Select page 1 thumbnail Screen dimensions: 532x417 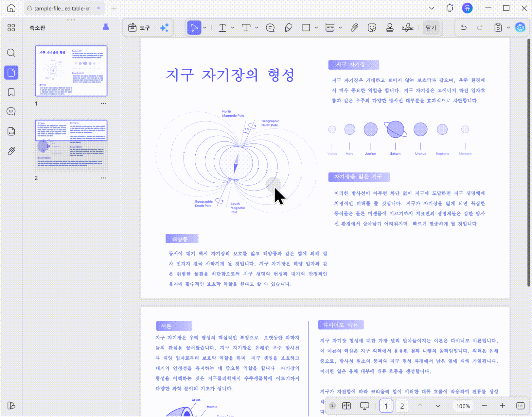tap(71, 71)
